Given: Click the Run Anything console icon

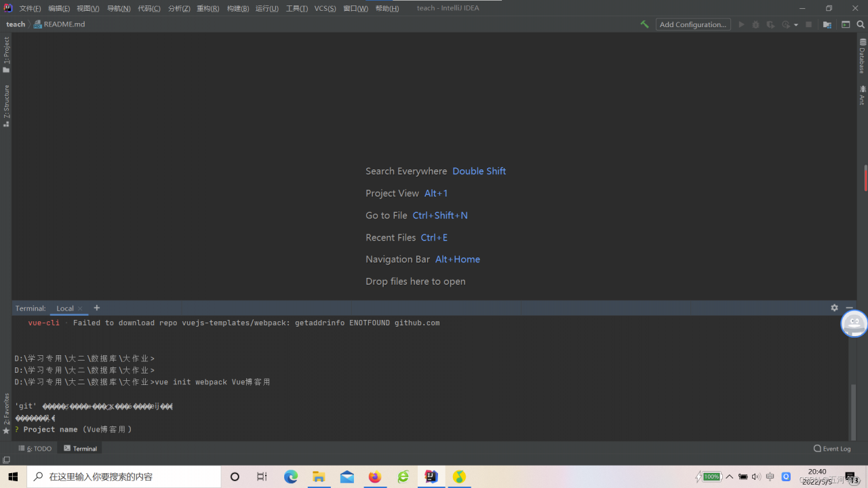Looking at the screenshot, I should pyautogui.click(x=846, y=24).
